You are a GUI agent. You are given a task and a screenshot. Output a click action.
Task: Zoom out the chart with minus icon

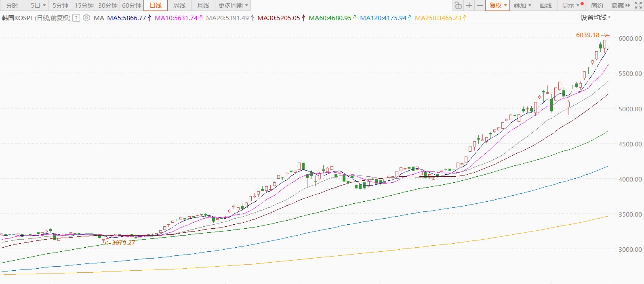(x=480, y=5)
